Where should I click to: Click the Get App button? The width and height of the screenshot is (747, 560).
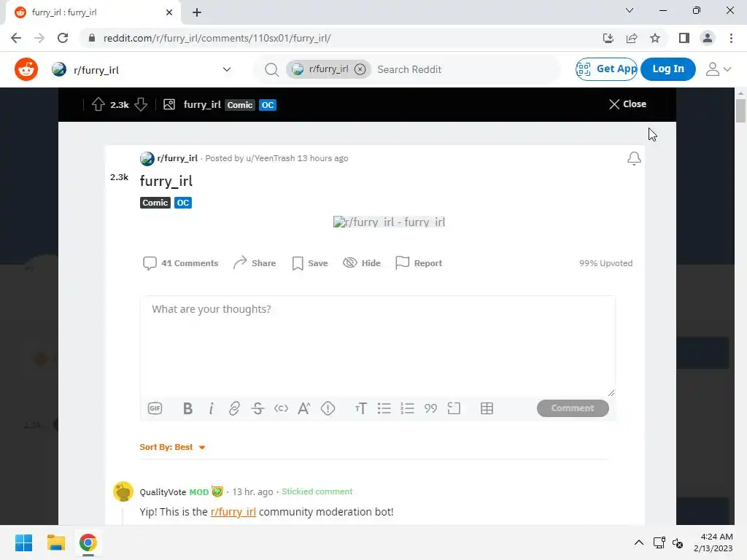606,69
